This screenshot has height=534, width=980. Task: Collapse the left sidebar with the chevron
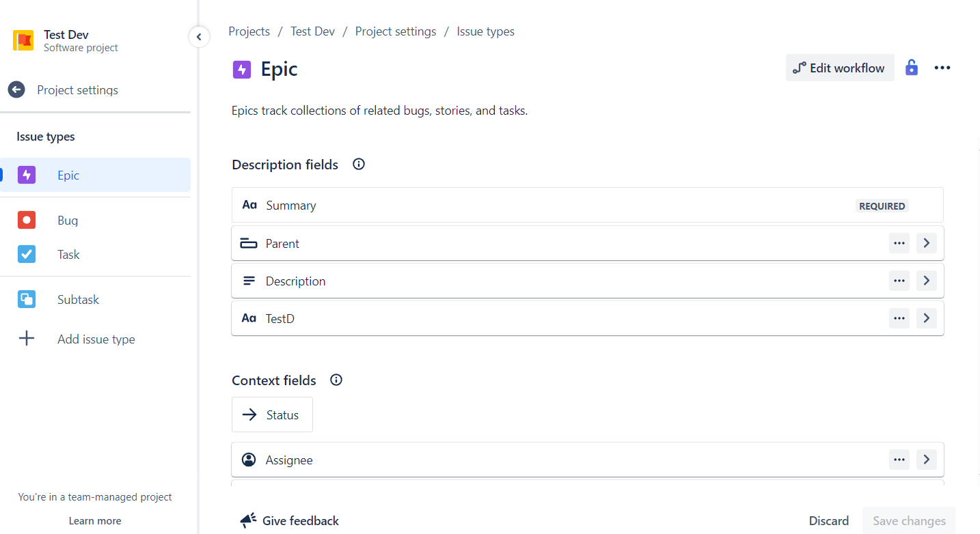pos(199,37)
